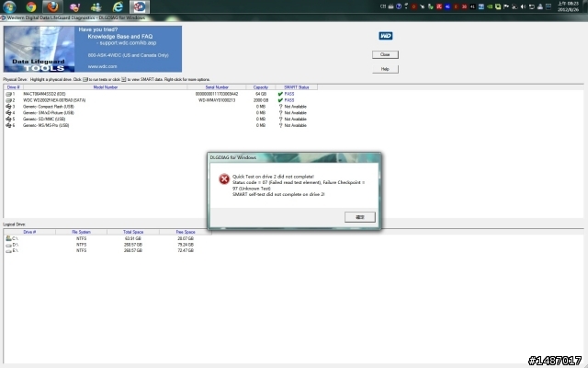Viewport: 588px width, 368px height.
Task: Select the WDC WD2002FAEX drive model text
Action: (54, 100)
